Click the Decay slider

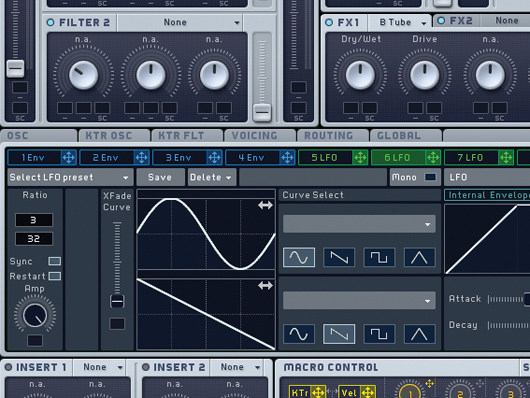[x=509, y=325]
